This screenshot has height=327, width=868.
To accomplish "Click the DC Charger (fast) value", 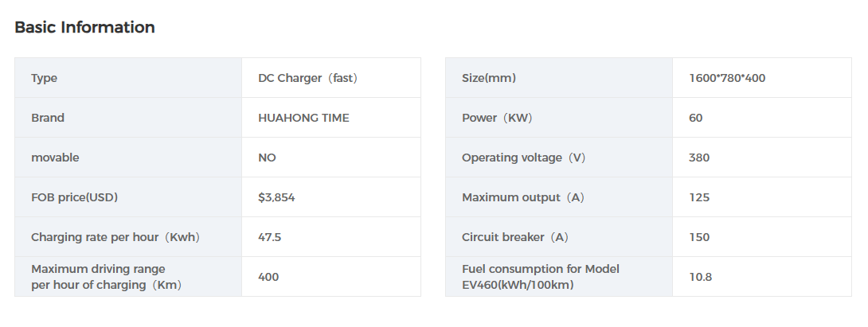I will coord(308,78).
